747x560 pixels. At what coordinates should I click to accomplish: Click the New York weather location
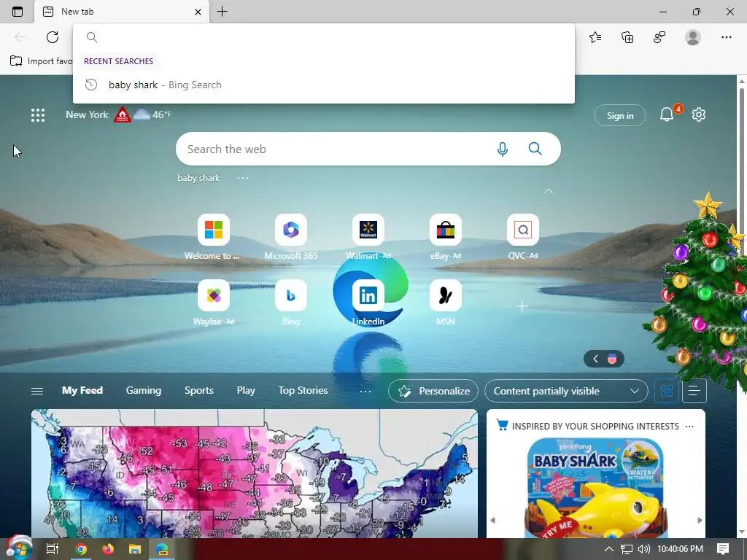[88, 114]
